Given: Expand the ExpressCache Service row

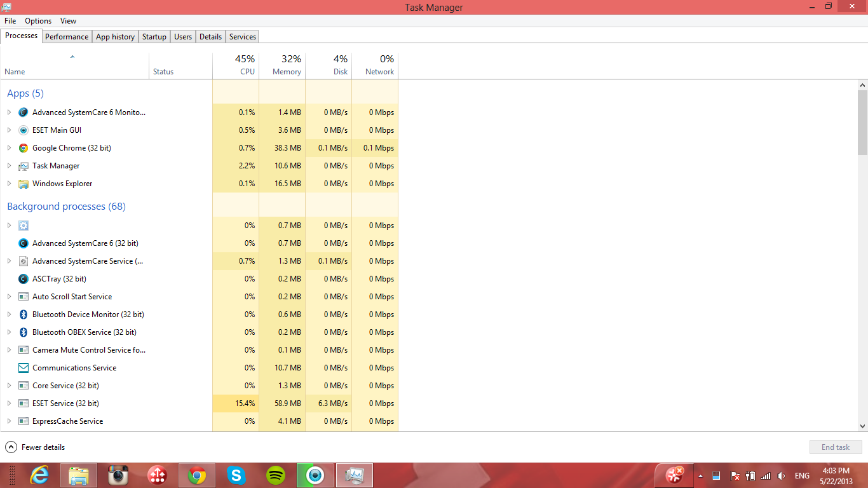Looking at the screenshot, I should (x=9, y=421).
